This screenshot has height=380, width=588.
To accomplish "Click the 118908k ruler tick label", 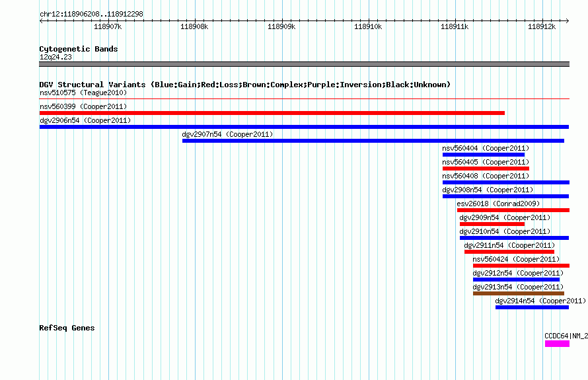I will click(x=194, y=26).
